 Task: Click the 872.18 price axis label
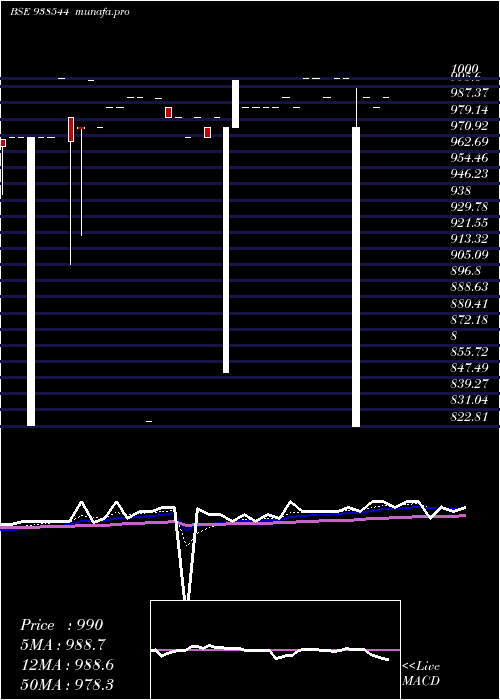pos(469,320)
